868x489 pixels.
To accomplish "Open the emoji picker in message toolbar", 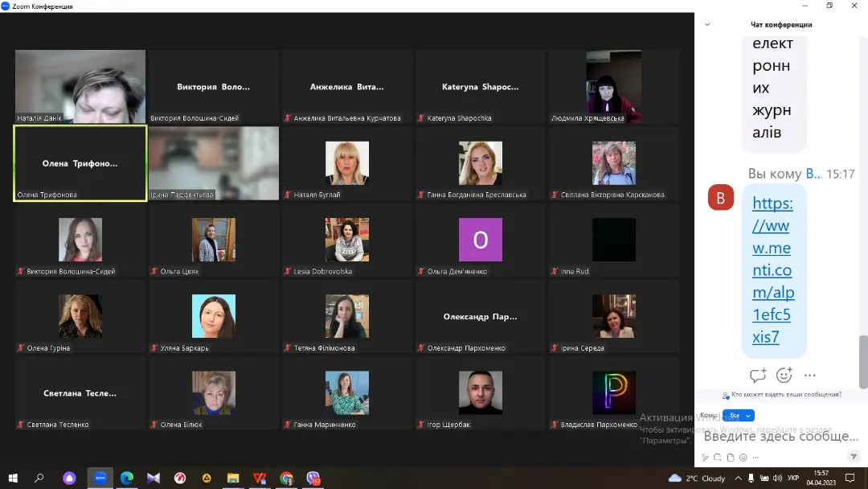I will (743, 458).
